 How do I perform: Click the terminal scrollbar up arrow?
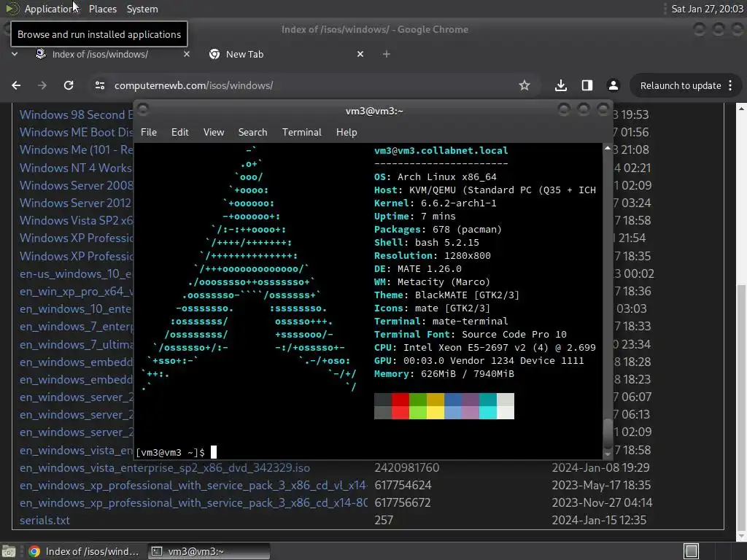[x=608, y=149]
